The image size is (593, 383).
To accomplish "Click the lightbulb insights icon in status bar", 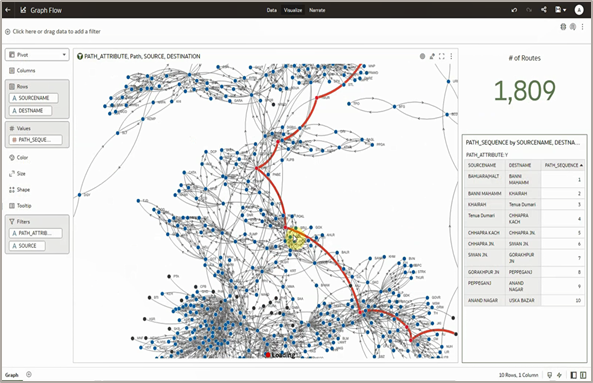I will 550,375.
